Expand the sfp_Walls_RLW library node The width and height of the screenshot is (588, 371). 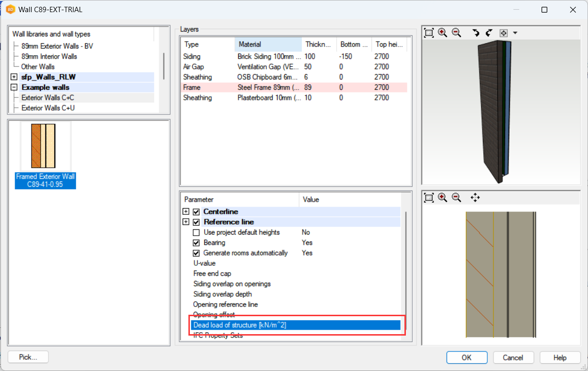click(x=14, y=77)
